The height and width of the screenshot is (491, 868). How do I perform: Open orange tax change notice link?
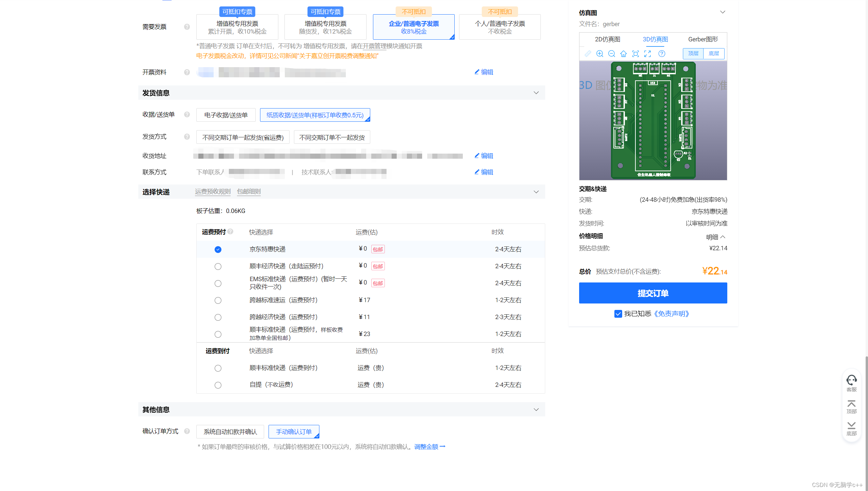[287, 56]
